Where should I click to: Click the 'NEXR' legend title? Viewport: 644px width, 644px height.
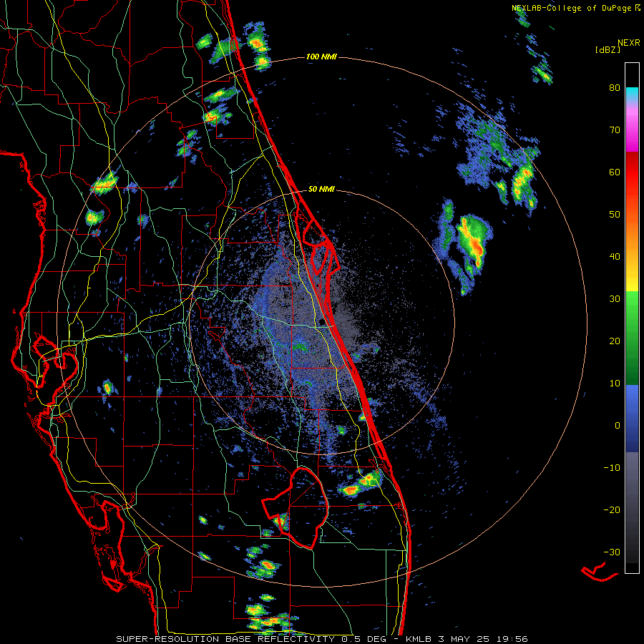pos(628,43)
